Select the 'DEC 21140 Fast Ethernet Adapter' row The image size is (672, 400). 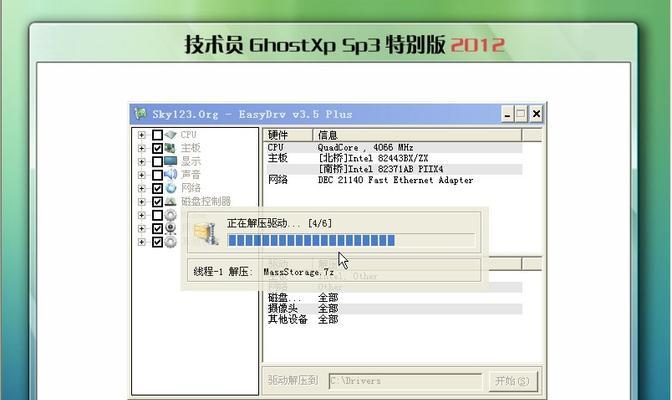tap(393, 180)
